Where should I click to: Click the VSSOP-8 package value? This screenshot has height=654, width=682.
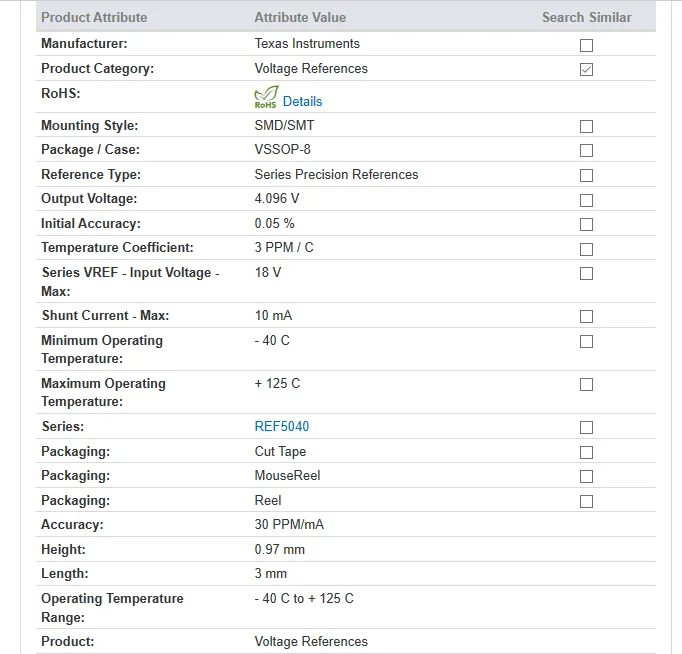[x=283, y=149]
